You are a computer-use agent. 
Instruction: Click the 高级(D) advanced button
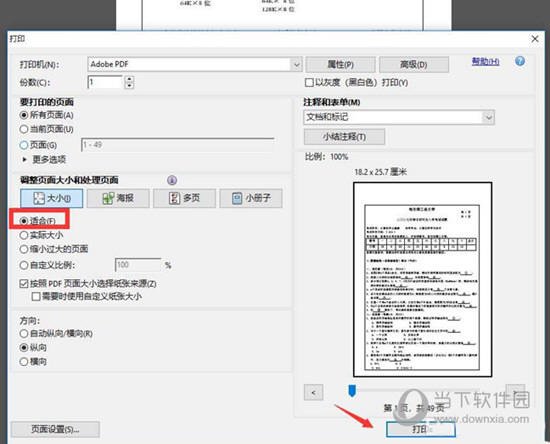[x=414, y=65]
